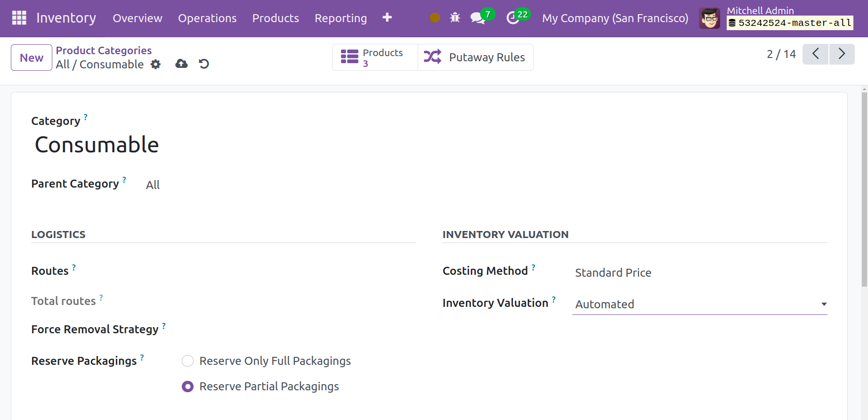Go to the next record arrow
The width and height of the screenshot is (868, 420).
842,54
